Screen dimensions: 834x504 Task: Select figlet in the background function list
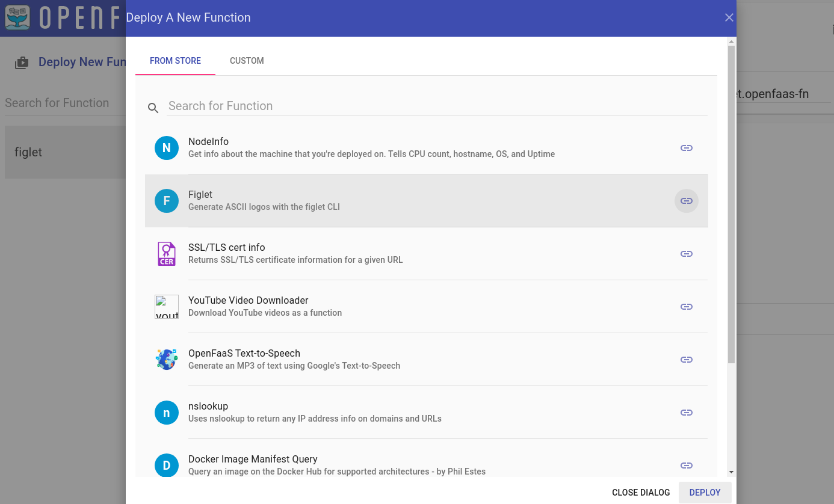[x=28, y=152]
